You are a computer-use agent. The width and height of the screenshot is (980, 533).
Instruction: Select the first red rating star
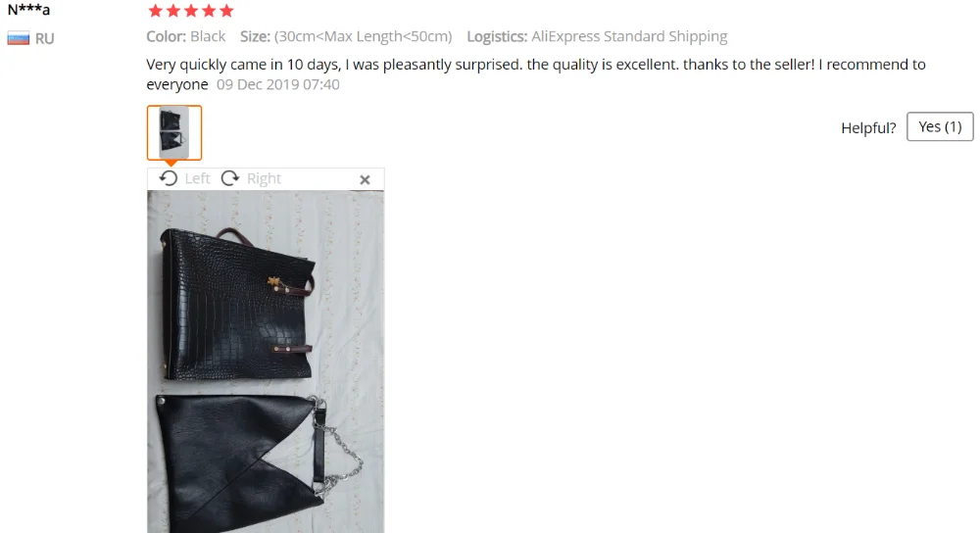(156, 10)
